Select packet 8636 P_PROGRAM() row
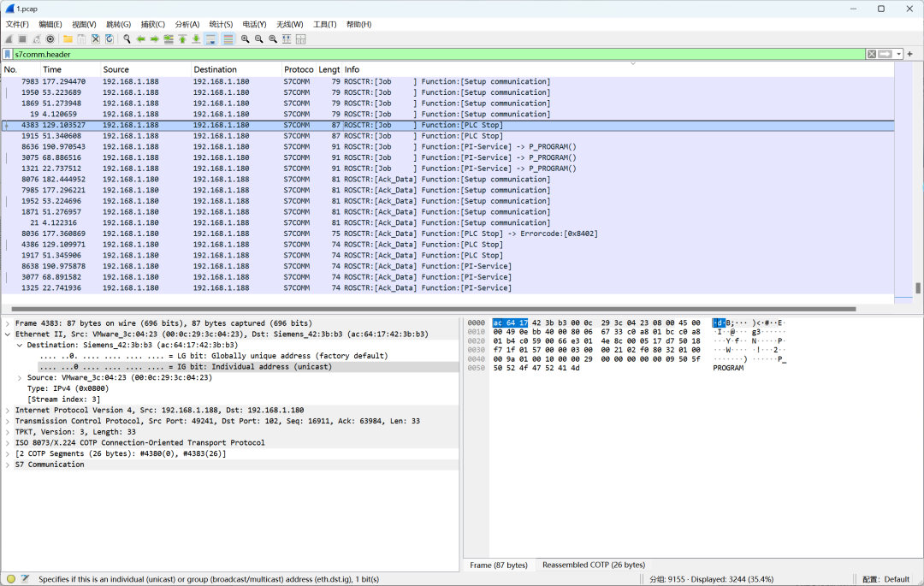 pyautogui.click(x=447, y=146)
